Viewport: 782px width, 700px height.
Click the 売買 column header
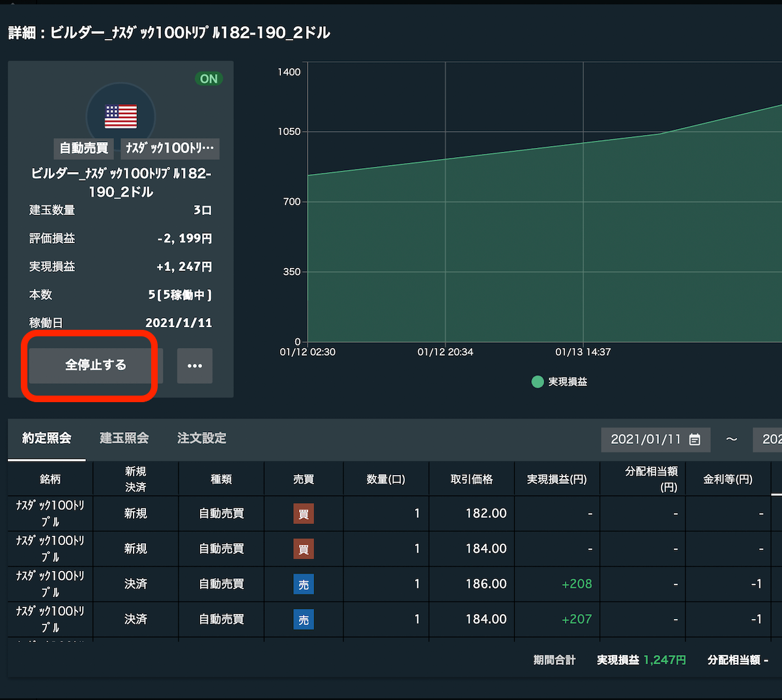tap(304, 479)
